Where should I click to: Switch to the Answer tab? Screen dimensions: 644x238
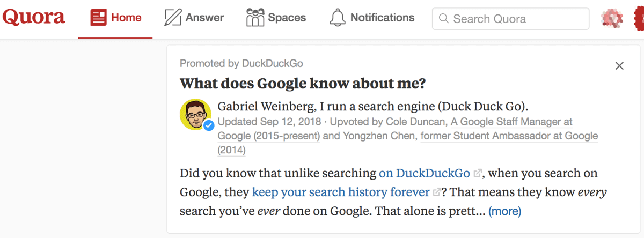(194, 18)
